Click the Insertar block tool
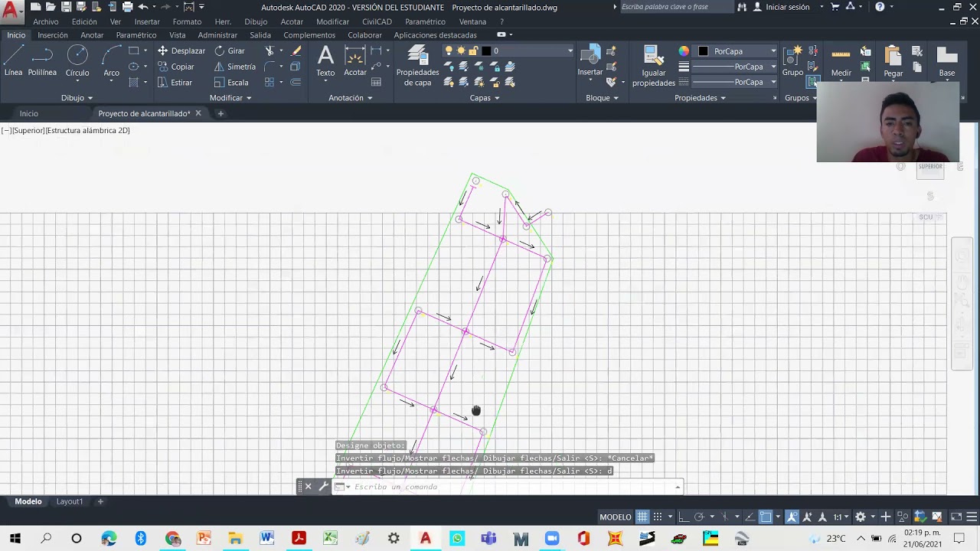 (590, 61)
